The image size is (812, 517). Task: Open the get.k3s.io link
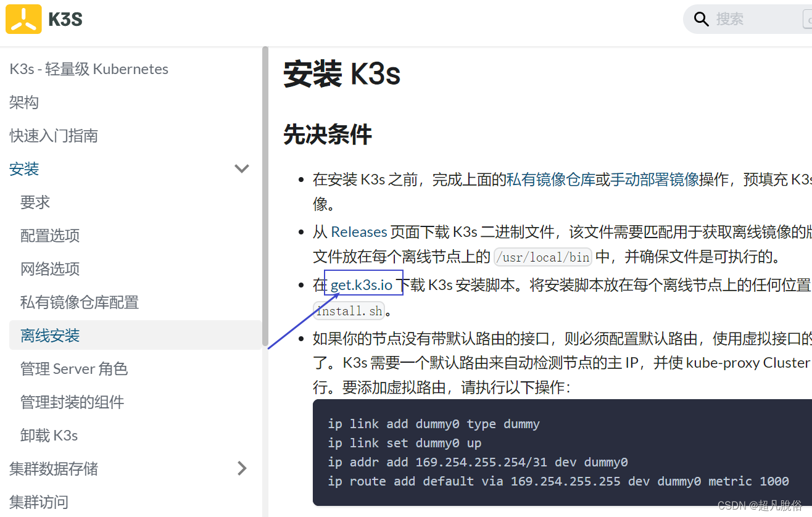click(362, 284)
